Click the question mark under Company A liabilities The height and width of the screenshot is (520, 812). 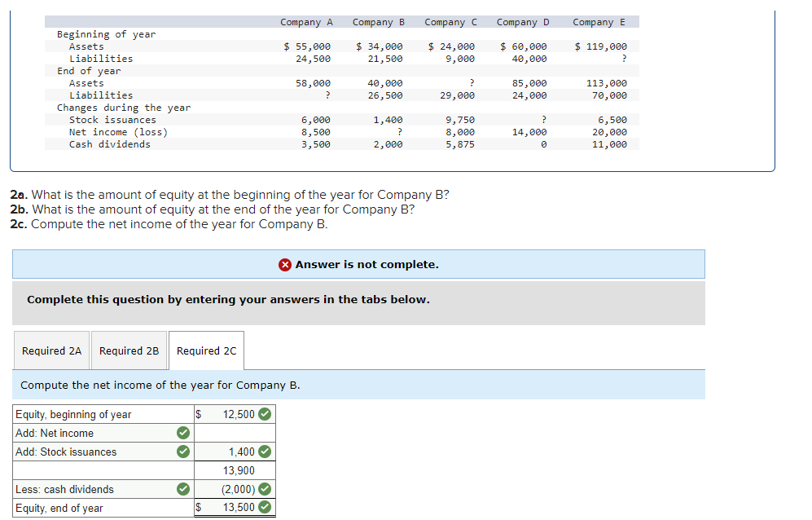[326, 95]
